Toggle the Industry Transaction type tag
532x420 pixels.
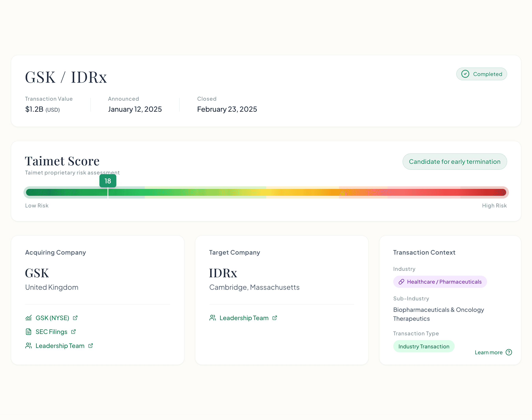424,346
